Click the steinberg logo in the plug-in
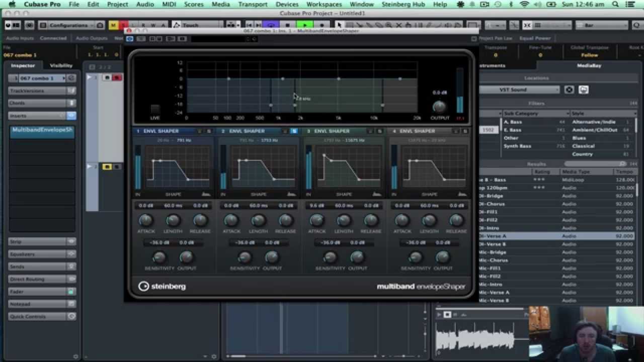Image resolution: width=644 pixels, height=362 pixels. click(x=162, y=286)
